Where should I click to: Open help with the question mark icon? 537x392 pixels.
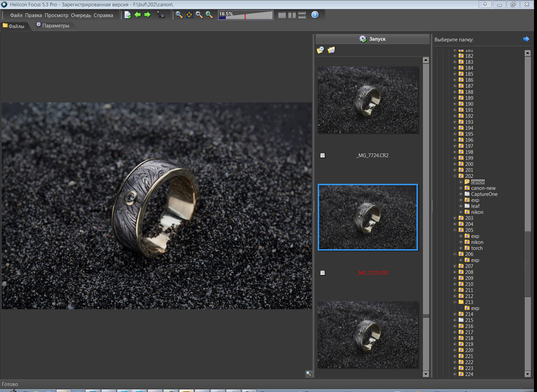[x=315, y=15]
